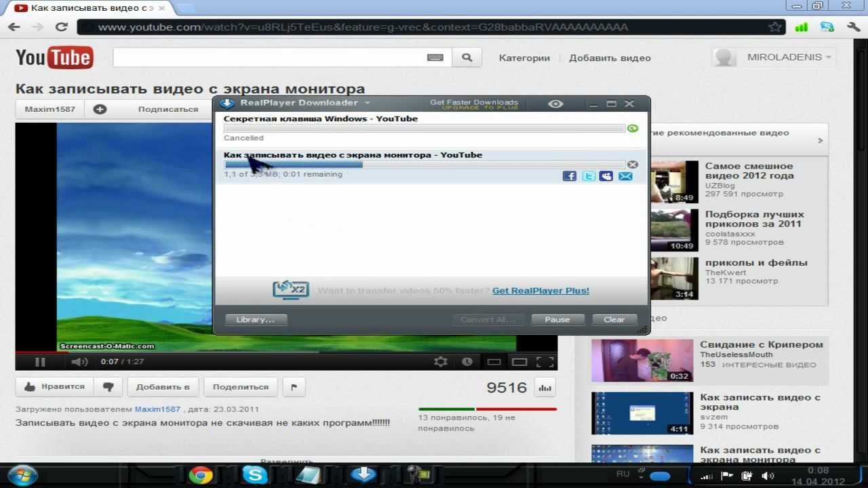Open the Категории link
Viewport: 868px width, 488px height.
(524, 58)
